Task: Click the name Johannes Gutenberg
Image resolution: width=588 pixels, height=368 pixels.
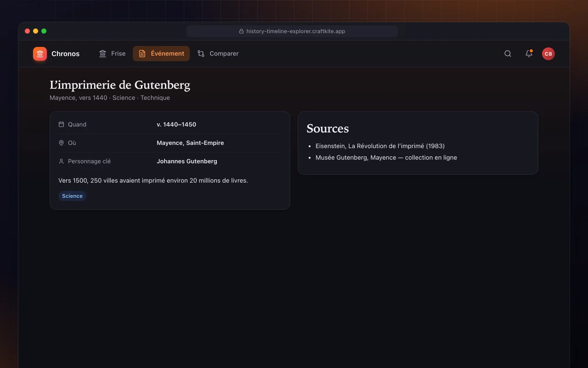Action: coord(187,161)
